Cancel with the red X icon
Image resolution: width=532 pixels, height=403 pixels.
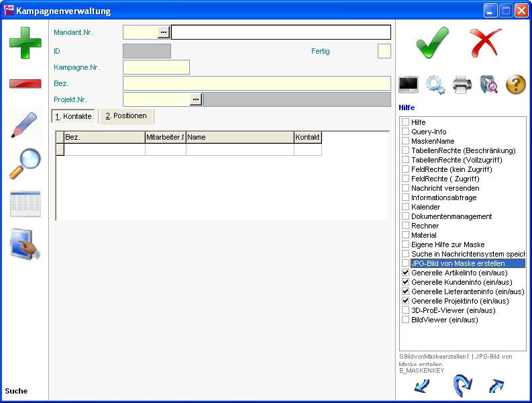tap(486, 44)
